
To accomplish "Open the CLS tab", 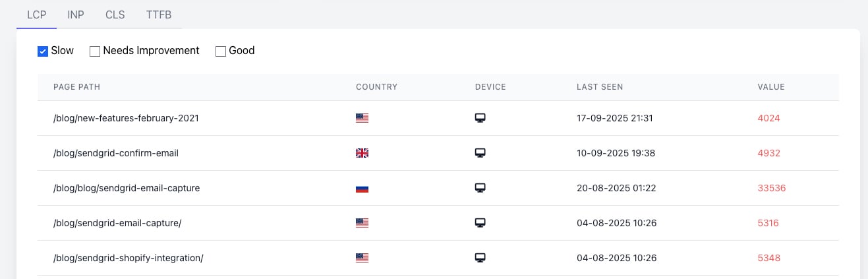I will pyautogui.click(x=115, y=15).
